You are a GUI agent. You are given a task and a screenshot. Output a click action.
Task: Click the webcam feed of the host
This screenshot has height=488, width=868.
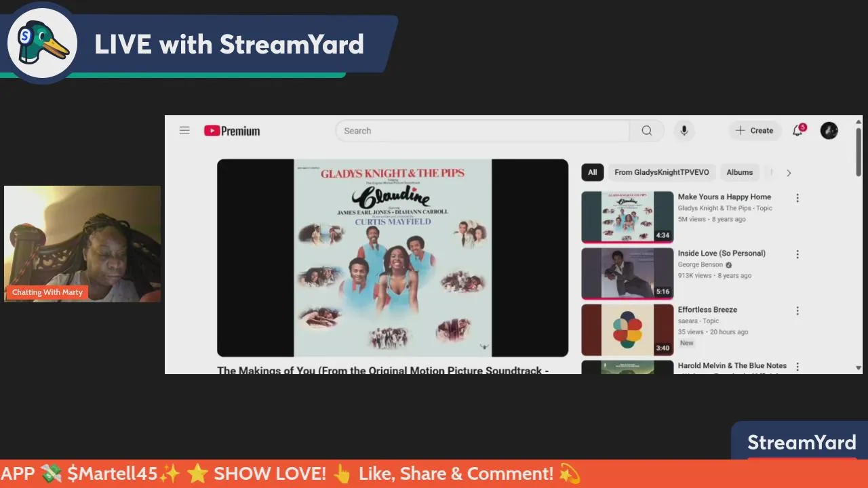point(82,244)
